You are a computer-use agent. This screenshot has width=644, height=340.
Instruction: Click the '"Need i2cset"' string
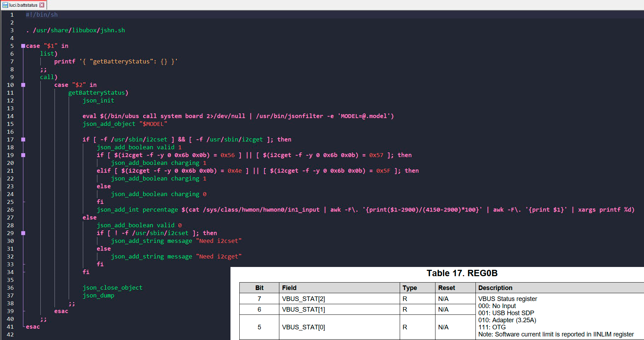pyautogui.click(x=219, y=241)
